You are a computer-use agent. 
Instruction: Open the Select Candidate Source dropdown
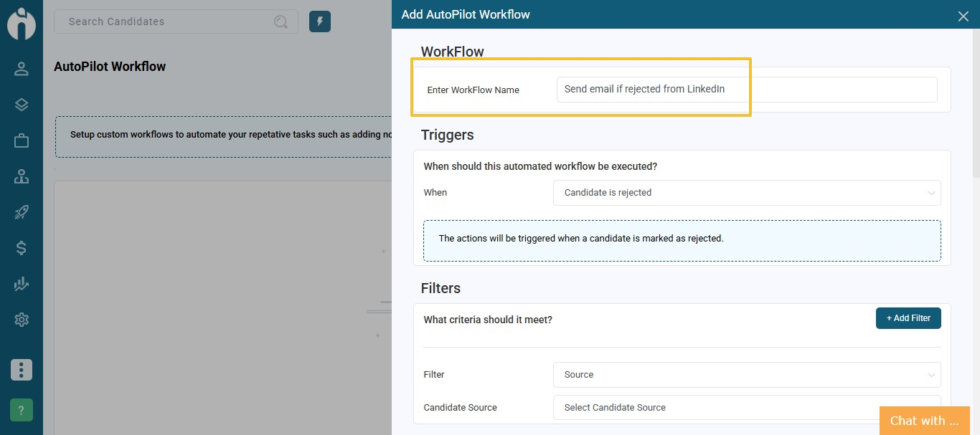click(x=747, y=407)
